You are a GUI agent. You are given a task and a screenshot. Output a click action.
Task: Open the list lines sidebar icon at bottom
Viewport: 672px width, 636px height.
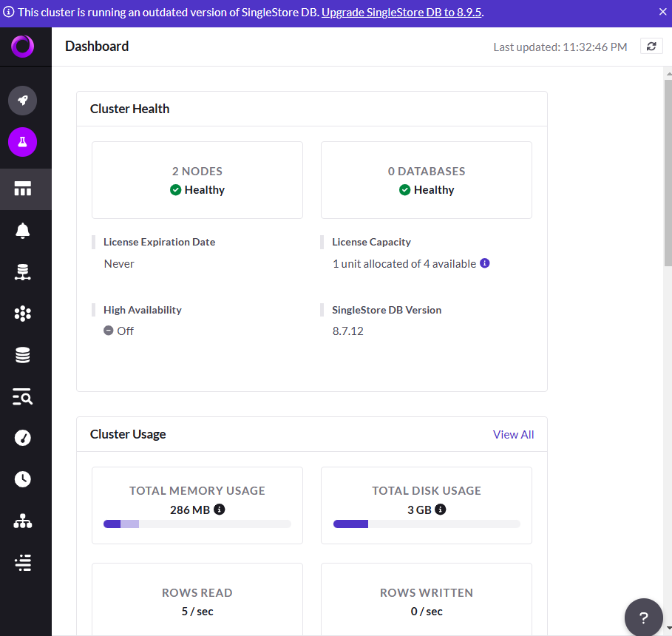[23, 563]
